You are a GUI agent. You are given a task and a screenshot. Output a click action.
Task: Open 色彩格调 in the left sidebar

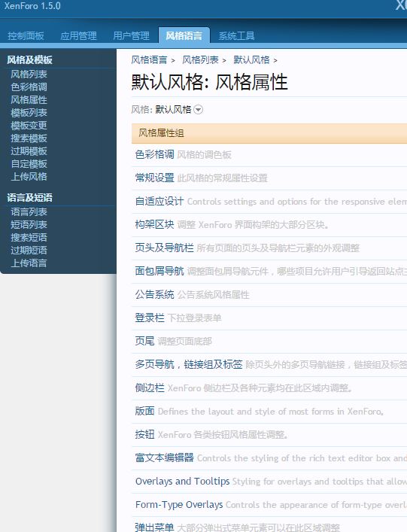29,87
